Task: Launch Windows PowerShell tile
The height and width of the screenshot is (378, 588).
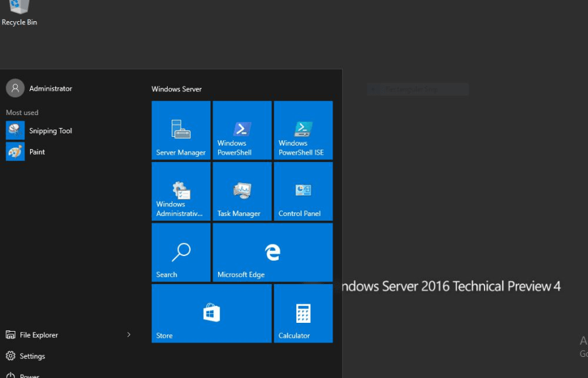Action: click(x=242, y=130)
